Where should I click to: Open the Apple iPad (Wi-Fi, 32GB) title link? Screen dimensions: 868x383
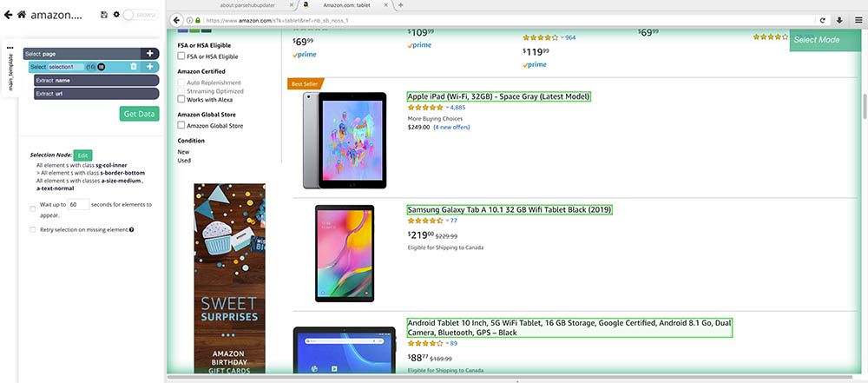(x=499, y=96)
